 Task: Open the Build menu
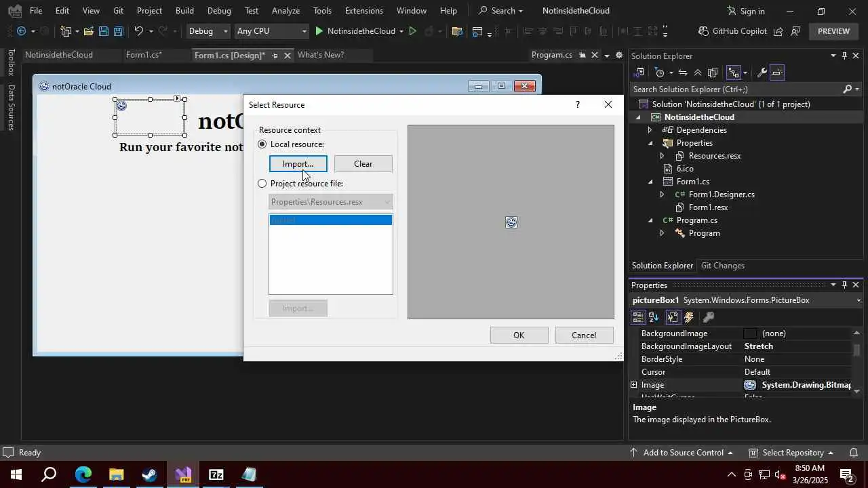tap(184, 11)
